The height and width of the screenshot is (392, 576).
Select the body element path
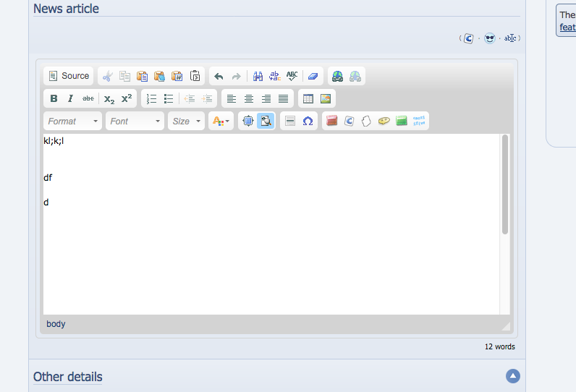point(56,324)
